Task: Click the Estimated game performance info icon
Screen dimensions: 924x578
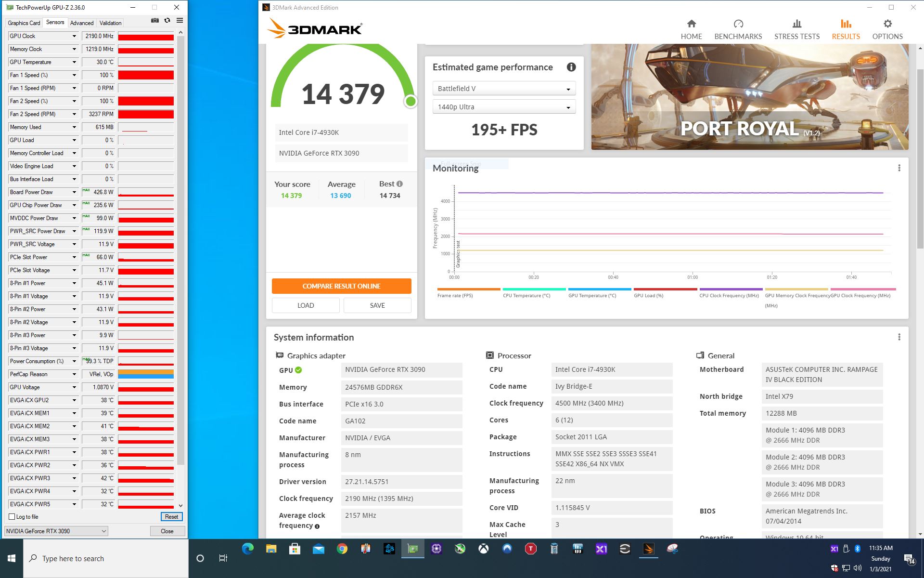Action: point(571,67)
